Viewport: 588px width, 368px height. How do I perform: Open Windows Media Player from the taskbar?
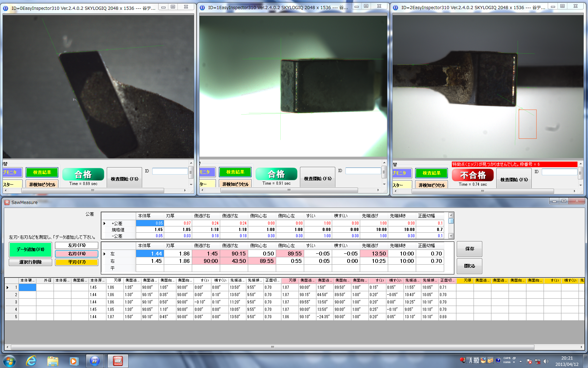coord(73,361)
